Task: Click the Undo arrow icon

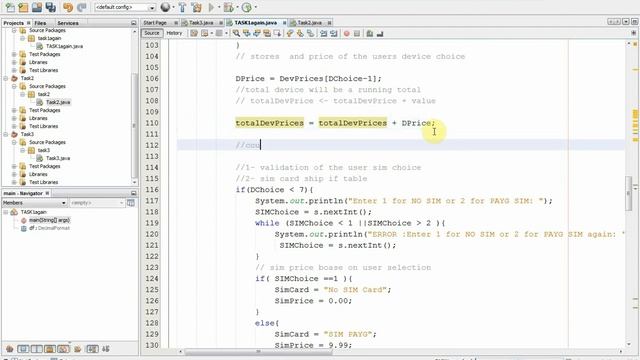Action: (68, 7)
